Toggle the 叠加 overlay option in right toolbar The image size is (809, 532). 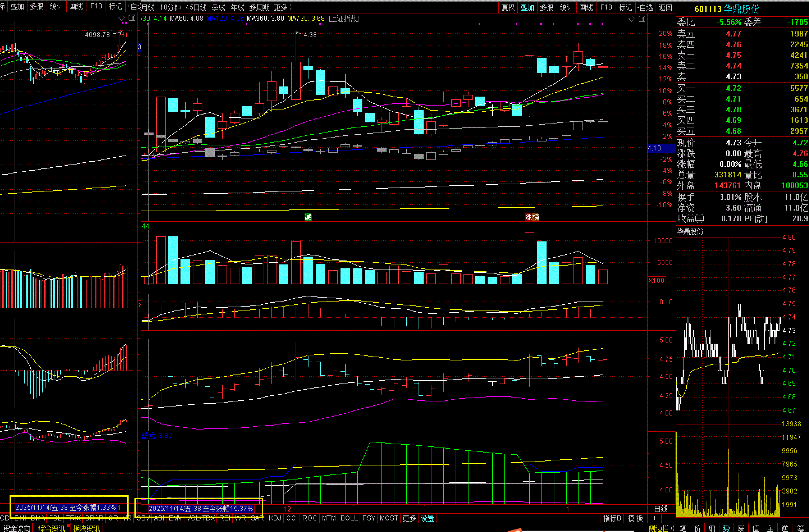(x=527, y=7)
